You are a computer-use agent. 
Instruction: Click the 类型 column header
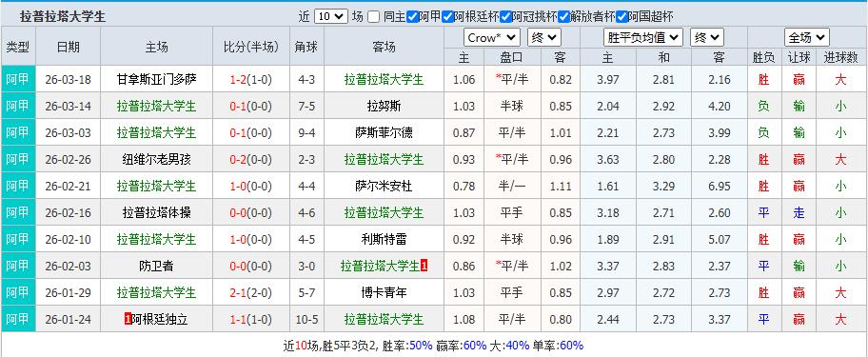(18, 47)
